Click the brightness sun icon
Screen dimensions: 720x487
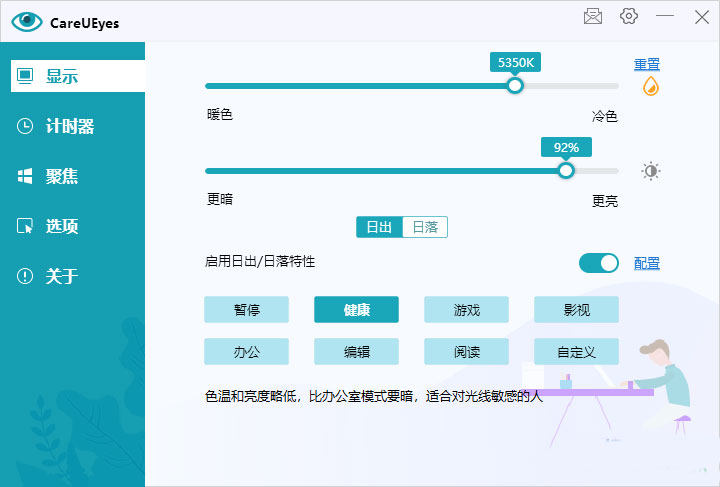650,171
